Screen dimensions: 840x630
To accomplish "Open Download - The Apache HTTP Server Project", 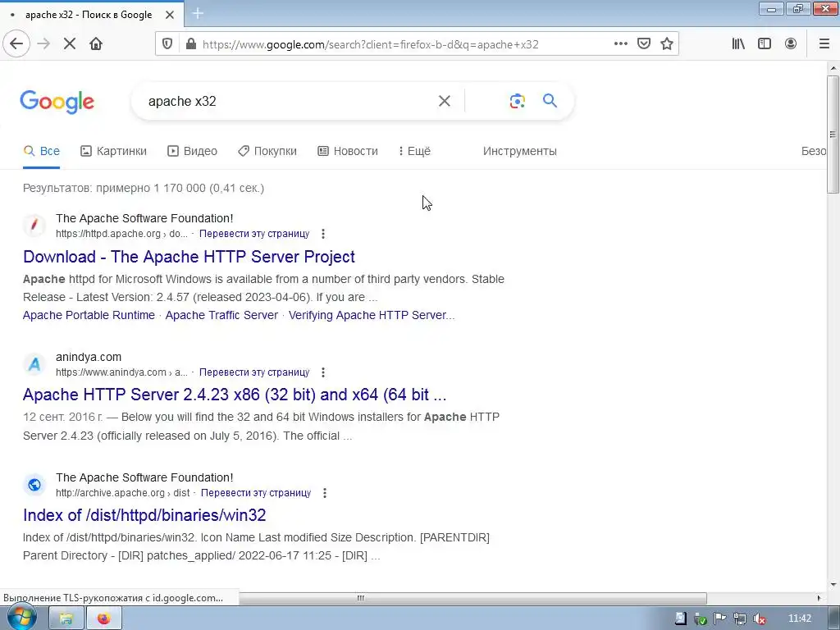I will 189,257.
